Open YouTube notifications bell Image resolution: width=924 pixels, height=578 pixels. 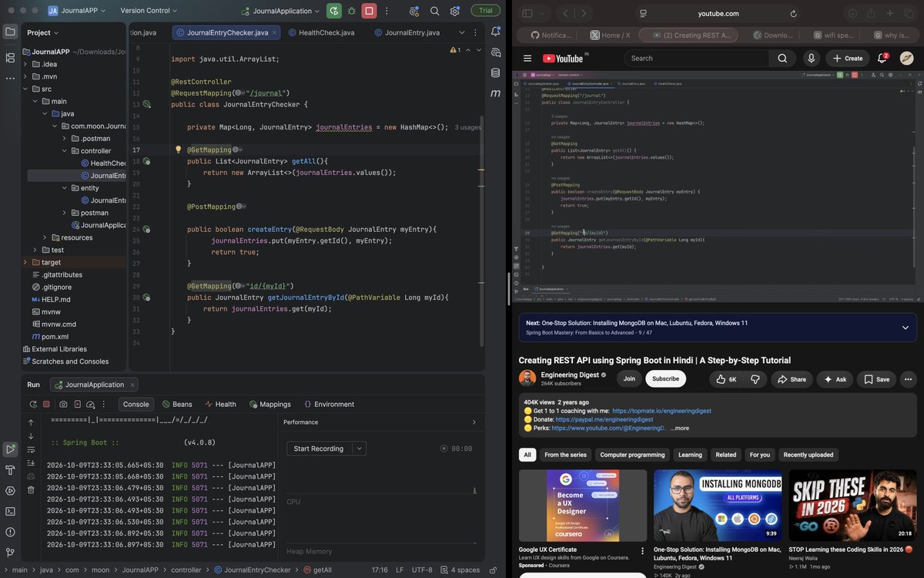(882, 58)
